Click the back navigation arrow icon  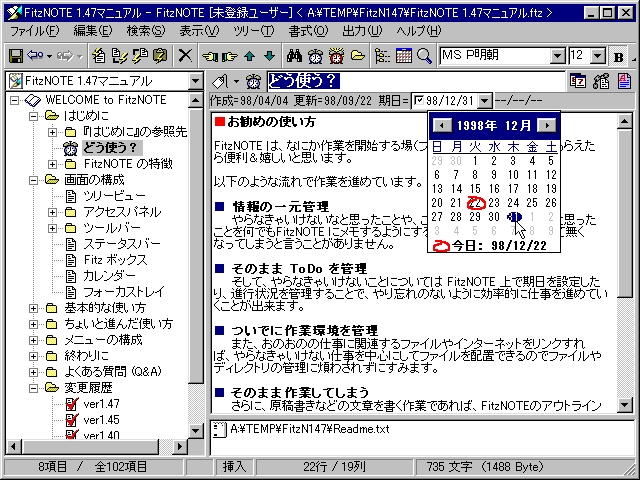[x=35, y=56]
